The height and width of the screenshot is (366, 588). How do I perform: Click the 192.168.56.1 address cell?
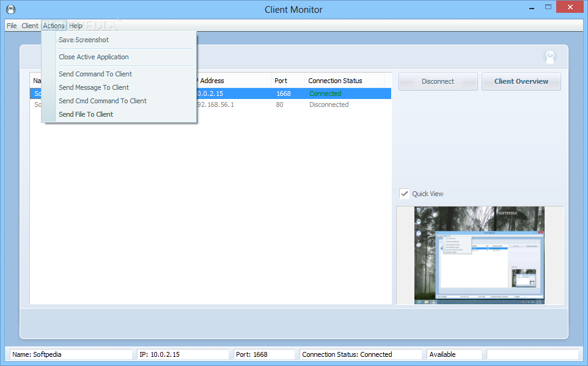click(215, 104)
